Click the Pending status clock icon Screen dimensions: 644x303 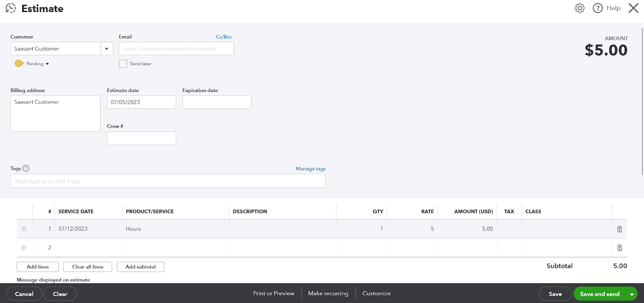pyautogui.click(x=19, y=63)
